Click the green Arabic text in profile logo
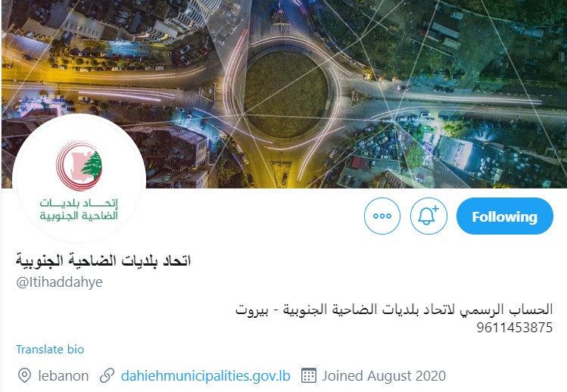 pos(79,210)
